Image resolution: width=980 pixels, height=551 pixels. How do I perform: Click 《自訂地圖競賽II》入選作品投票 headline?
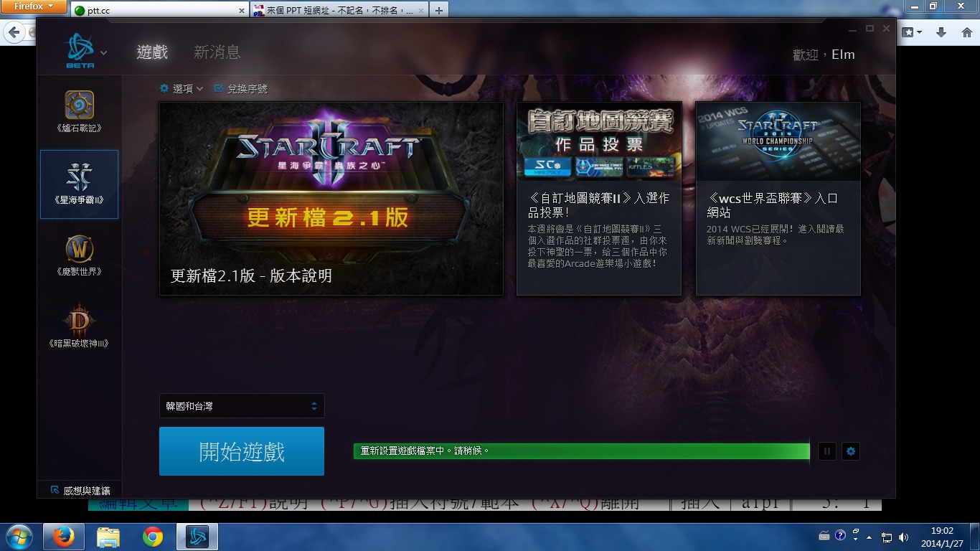click(x=599, y=205)
